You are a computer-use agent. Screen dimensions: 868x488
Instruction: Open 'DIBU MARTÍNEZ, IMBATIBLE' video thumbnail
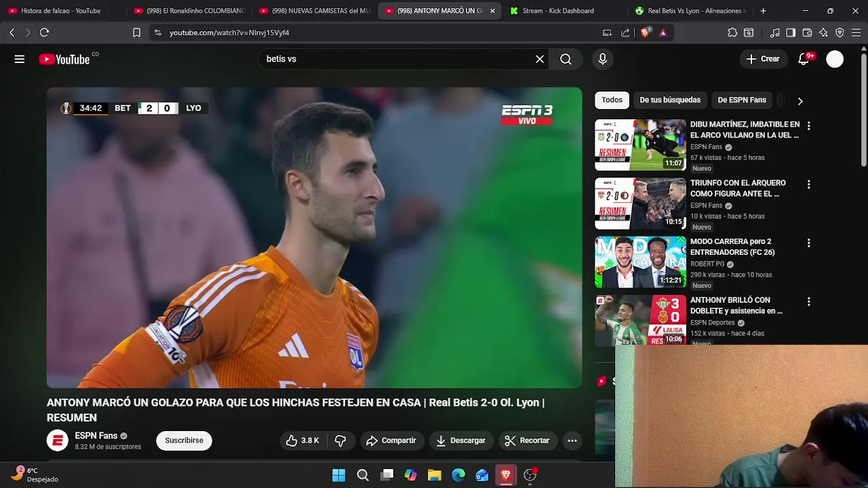(x=640, y=145)
